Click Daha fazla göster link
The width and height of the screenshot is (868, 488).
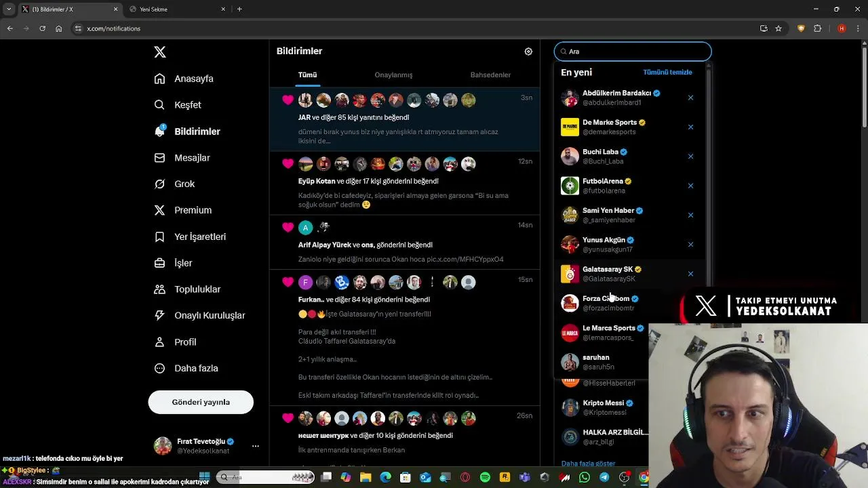tap(588, 464)
